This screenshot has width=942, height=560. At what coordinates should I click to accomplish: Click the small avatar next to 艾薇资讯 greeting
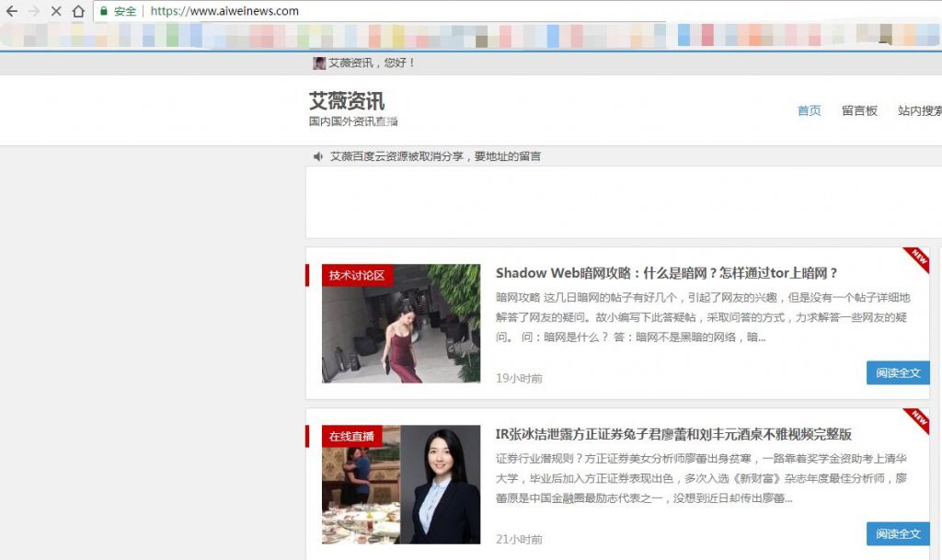(319, 63)
